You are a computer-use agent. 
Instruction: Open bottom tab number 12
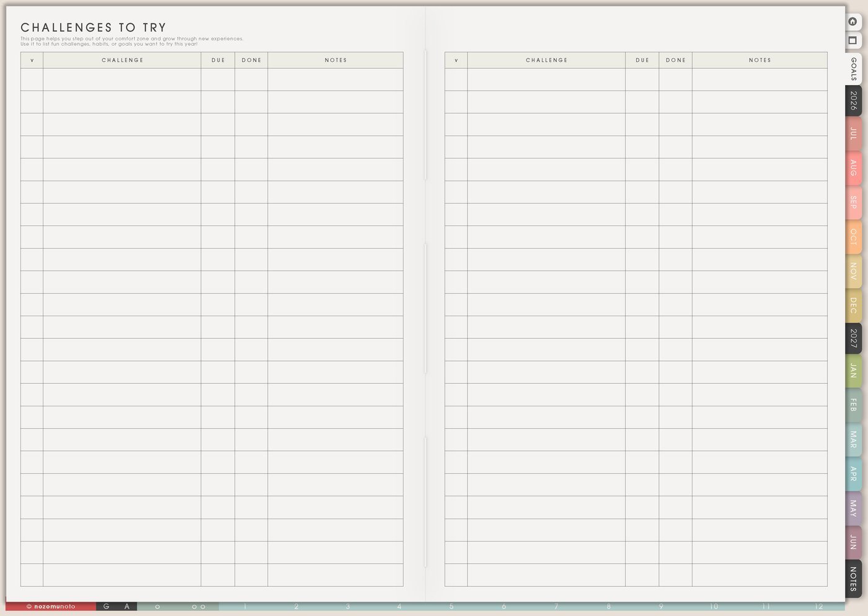click(x=819, y=607)
